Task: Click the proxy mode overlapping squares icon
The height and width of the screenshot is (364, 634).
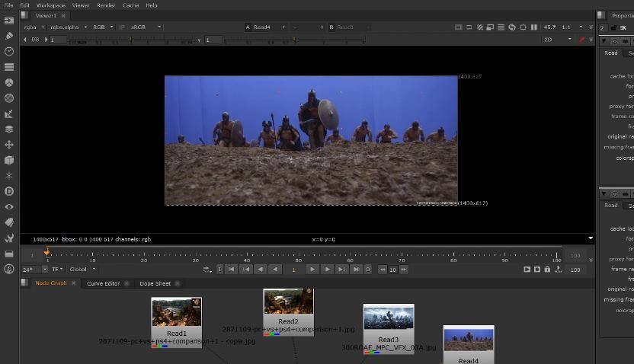Action: pyautogui.click(x=490, y=27)
